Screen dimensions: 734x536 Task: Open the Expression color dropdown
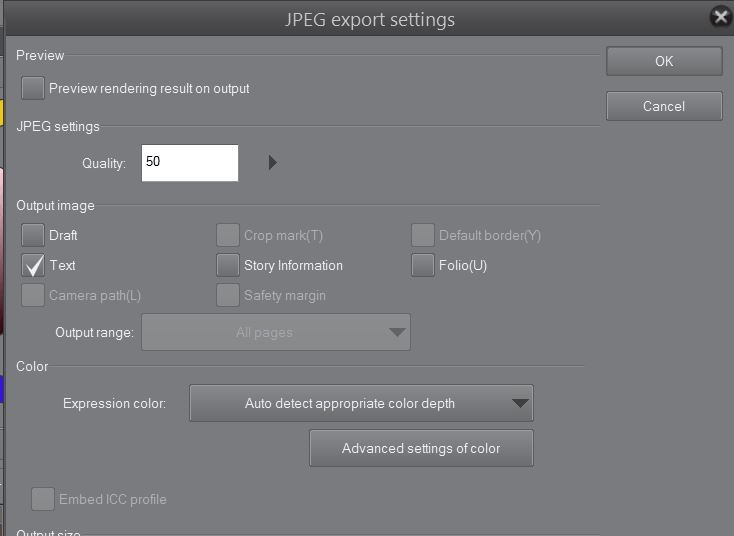click(x=361, y=404)
